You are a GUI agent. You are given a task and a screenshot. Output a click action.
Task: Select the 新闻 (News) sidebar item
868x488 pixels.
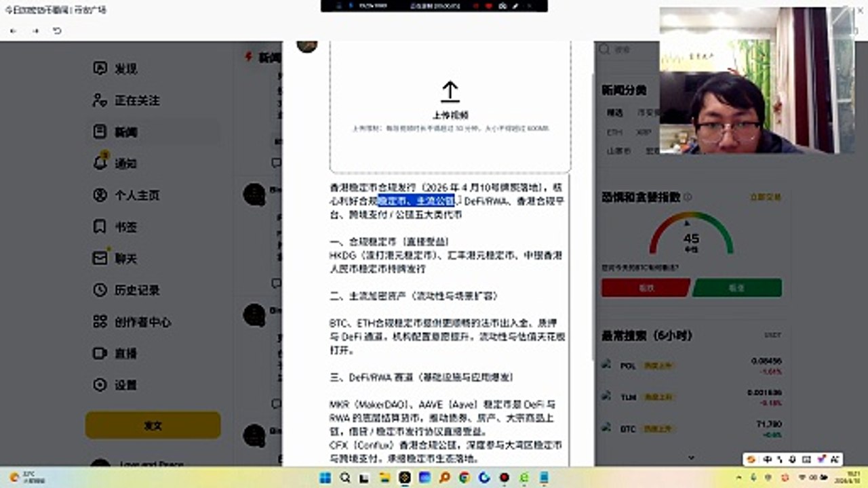pos(153,131)
